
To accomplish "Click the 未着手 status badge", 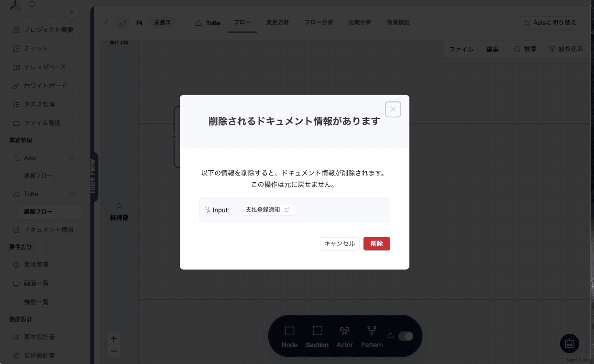I will pos(162,22).
